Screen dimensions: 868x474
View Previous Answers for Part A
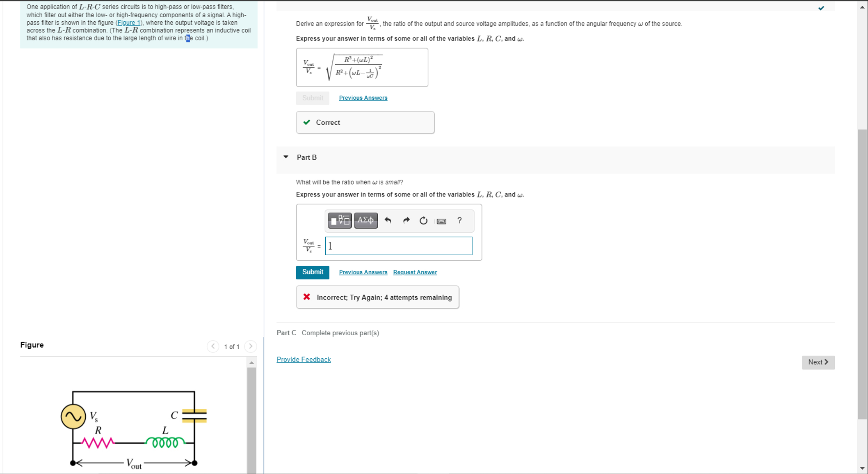(363, 98)
